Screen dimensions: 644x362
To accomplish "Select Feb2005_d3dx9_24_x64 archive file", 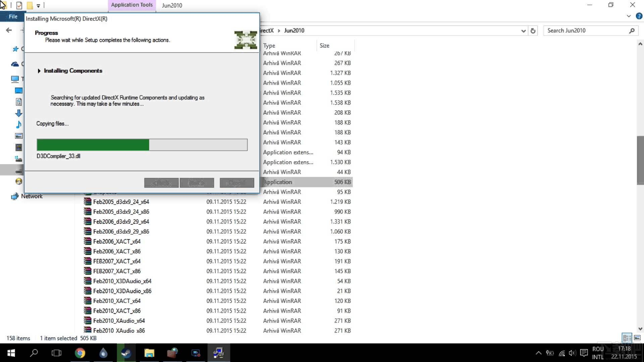I will coord(122,201).
